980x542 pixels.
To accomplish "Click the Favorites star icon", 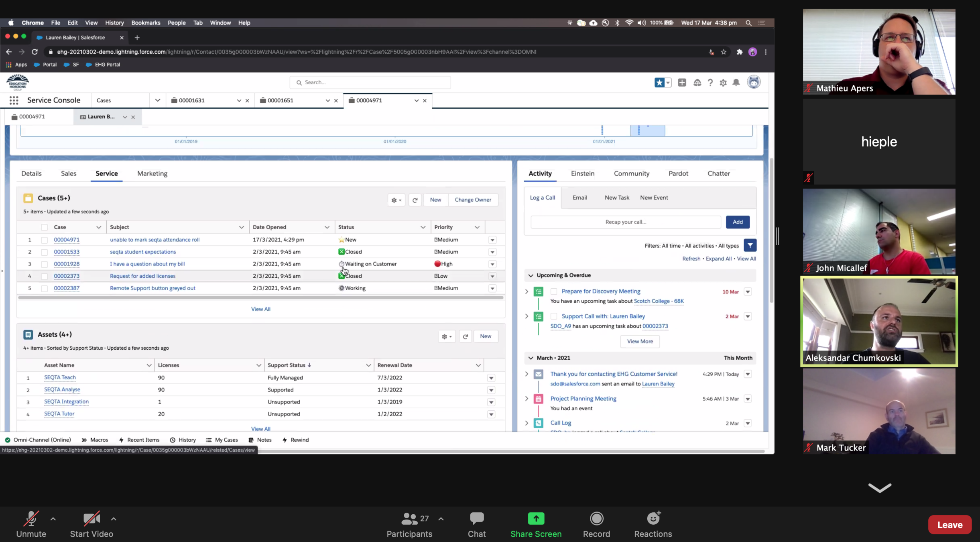I will click(659, 82).
